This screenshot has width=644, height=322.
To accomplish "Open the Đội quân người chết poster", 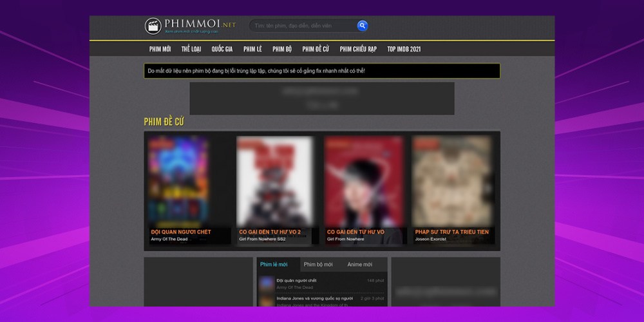I will (x=178, y=181).
